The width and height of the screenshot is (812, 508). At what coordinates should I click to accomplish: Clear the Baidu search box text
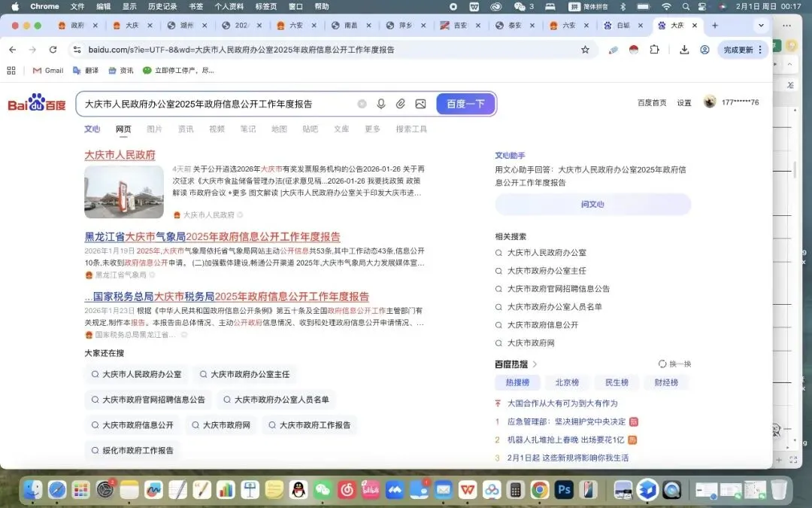362,104
